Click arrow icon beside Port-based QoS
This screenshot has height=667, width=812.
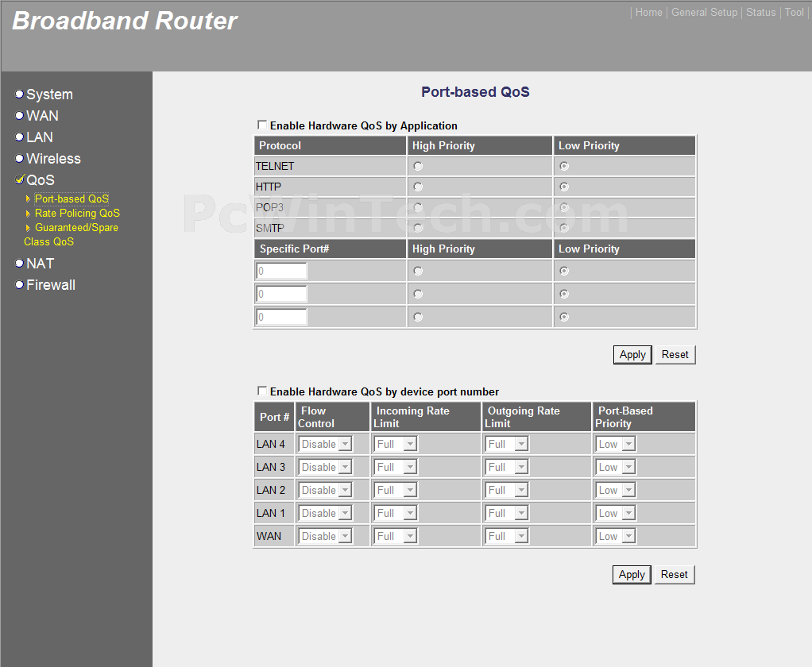pos(28,199)
